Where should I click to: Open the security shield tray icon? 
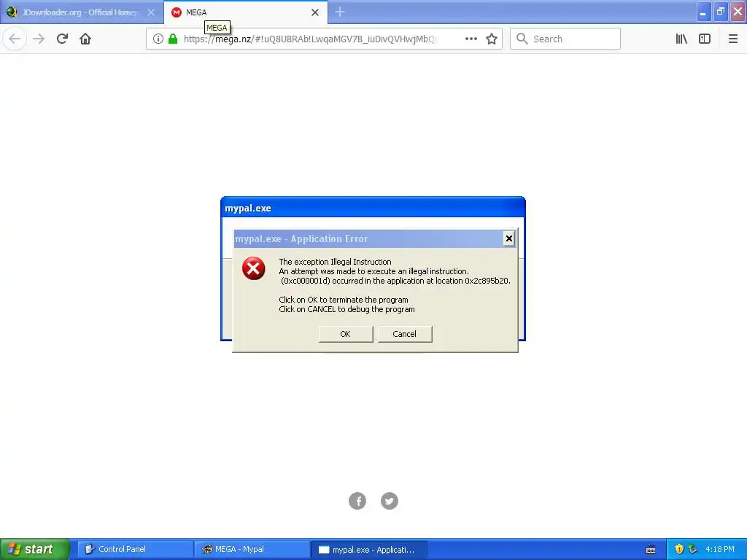pos(679,550)
